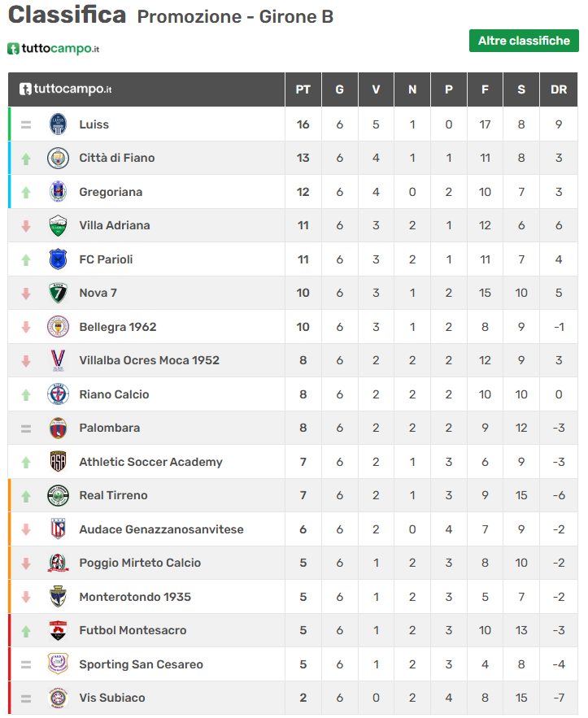The width and height of the screenshot is (588, 718).
Task: Open the Palombara team name link
Action: (109, 428)
